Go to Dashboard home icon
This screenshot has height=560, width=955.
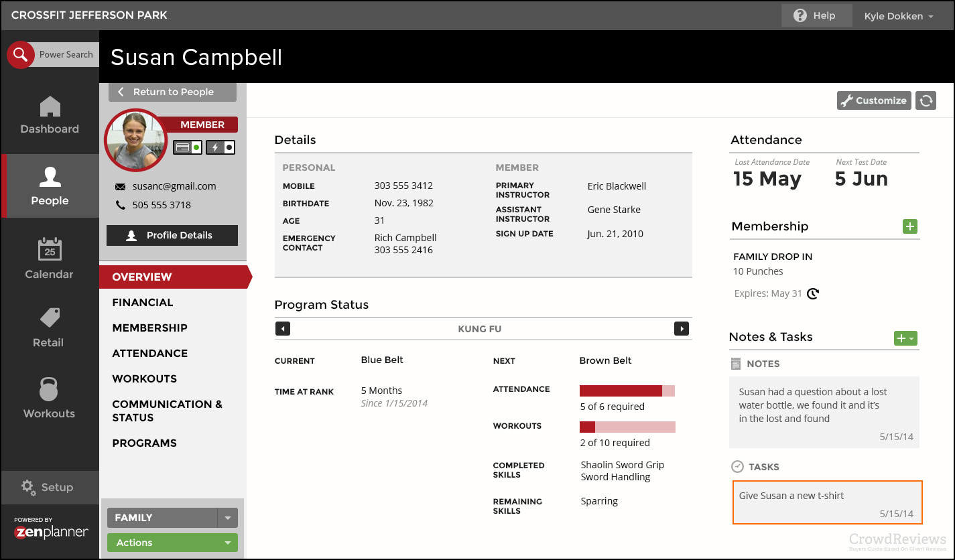coord(50,107)
